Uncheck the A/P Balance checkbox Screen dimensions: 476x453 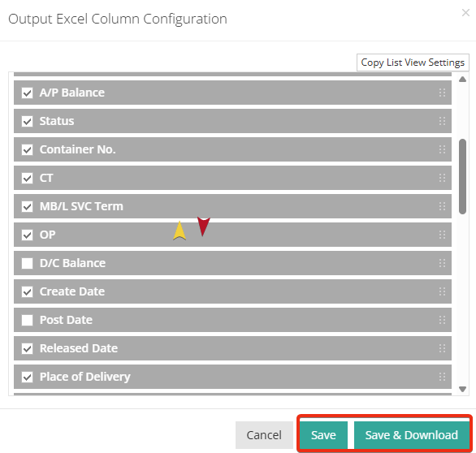pos(28,93)
